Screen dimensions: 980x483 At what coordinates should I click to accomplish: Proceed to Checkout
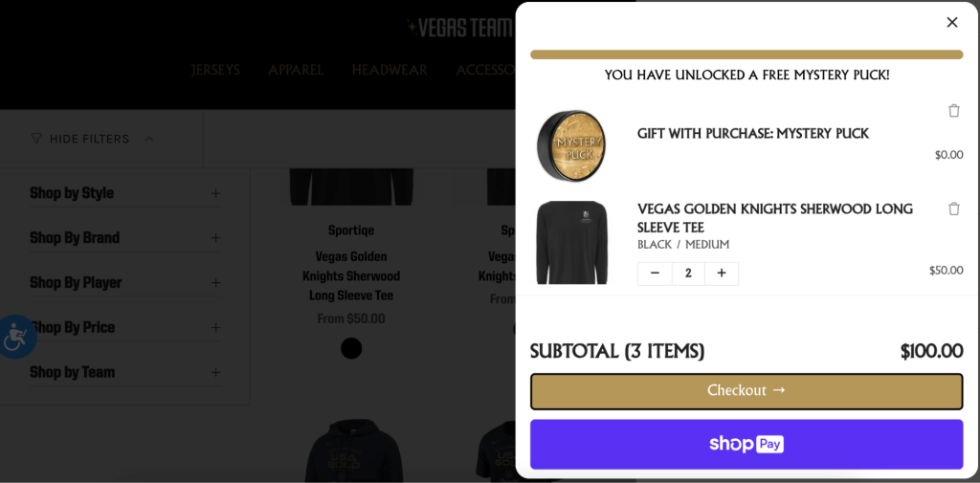(x=746, y=391)
